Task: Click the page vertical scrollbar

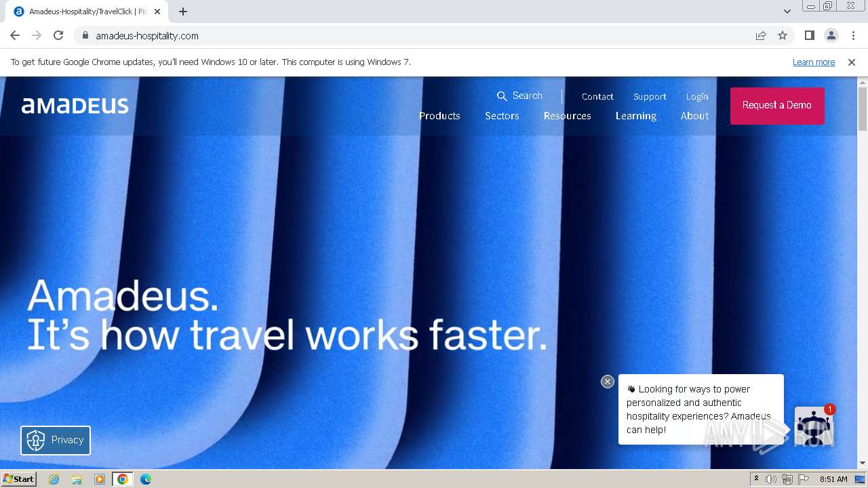Action: coord(863,108)
